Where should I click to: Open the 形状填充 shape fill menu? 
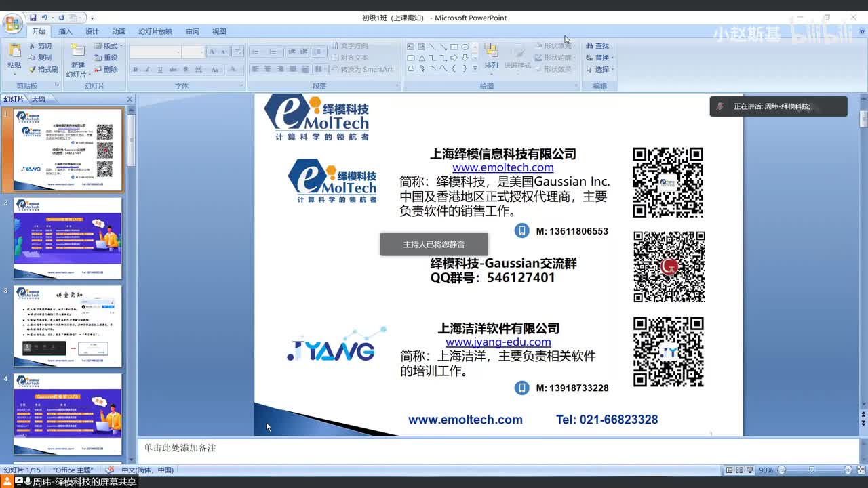[x=553, y=46]
